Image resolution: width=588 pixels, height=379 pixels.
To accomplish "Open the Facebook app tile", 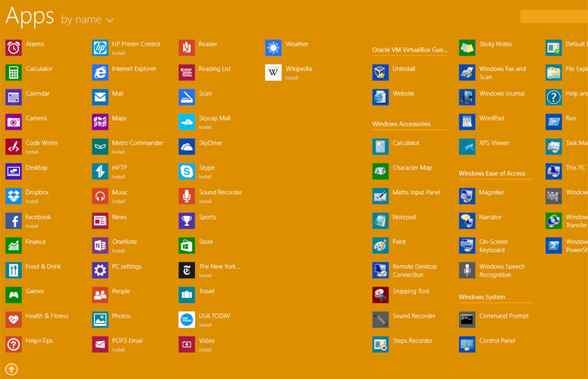I will (14, 221).
